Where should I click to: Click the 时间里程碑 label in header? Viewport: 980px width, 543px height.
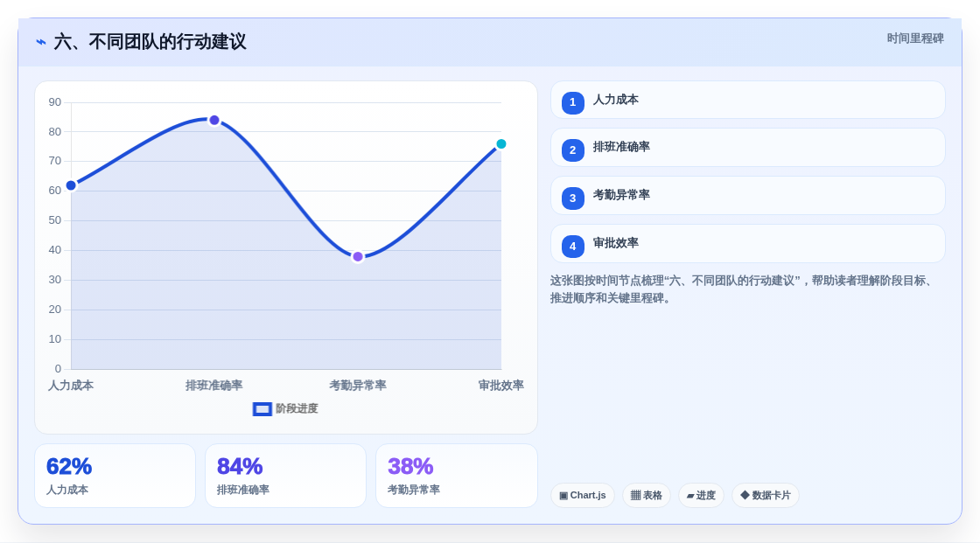pyautogui.click(x=915, y=38)
